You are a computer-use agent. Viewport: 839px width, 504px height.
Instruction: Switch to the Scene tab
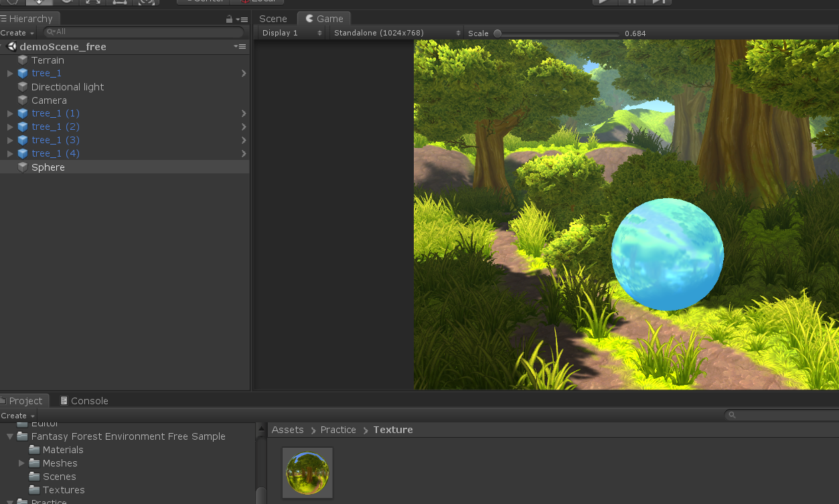[x=273, y=19]
